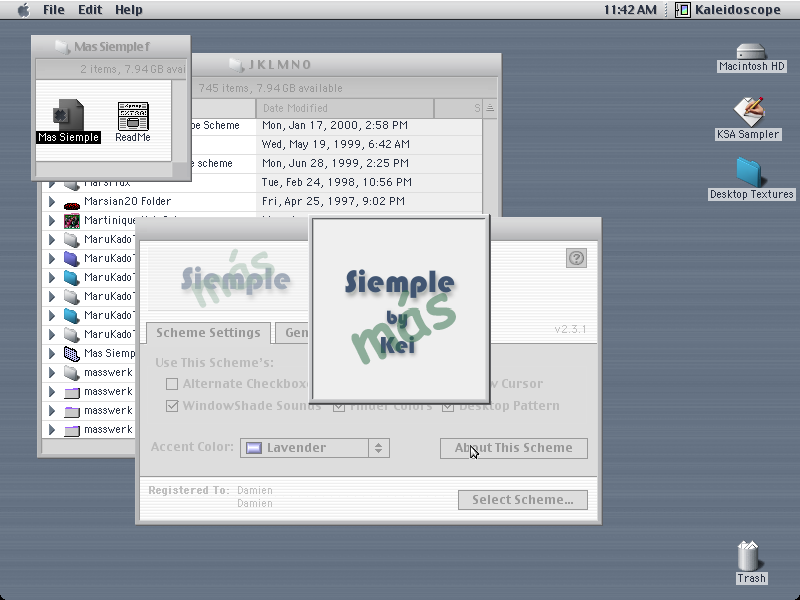Click the date Fri, Apr 25, 1997, 9:02 PM
Image resolution: width=800 pixels, height=600 pixels.
click(333, 201)
